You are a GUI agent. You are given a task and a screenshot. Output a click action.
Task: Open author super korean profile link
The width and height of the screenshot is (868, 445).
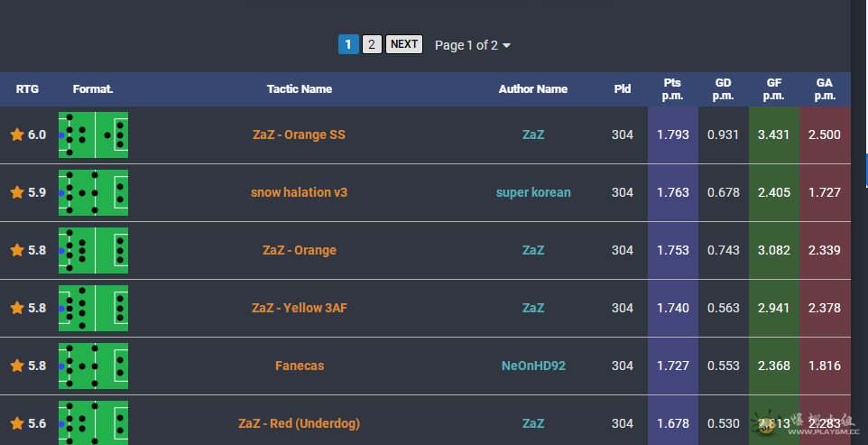tap(533, 192)
